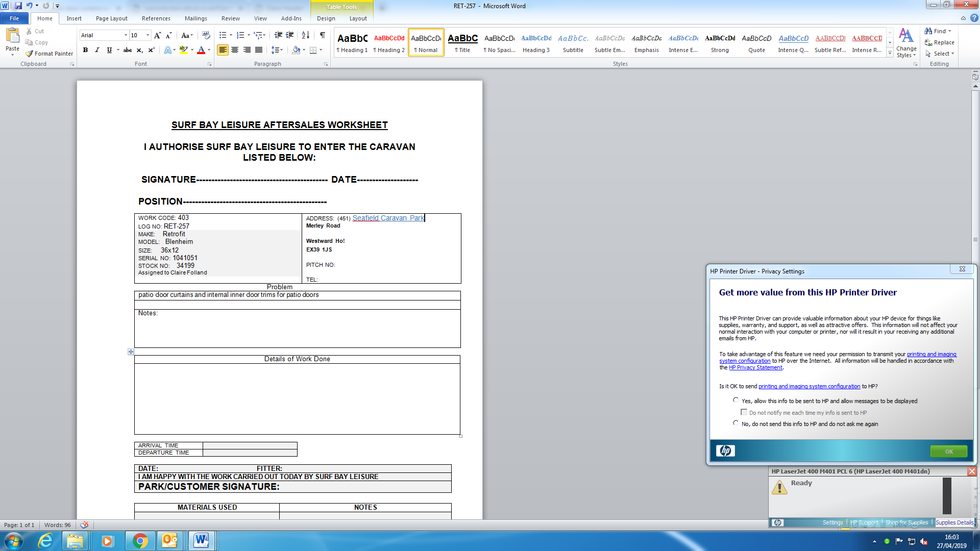Click OK in HP Privacy Settings dialog

click(x=948, y=452)
